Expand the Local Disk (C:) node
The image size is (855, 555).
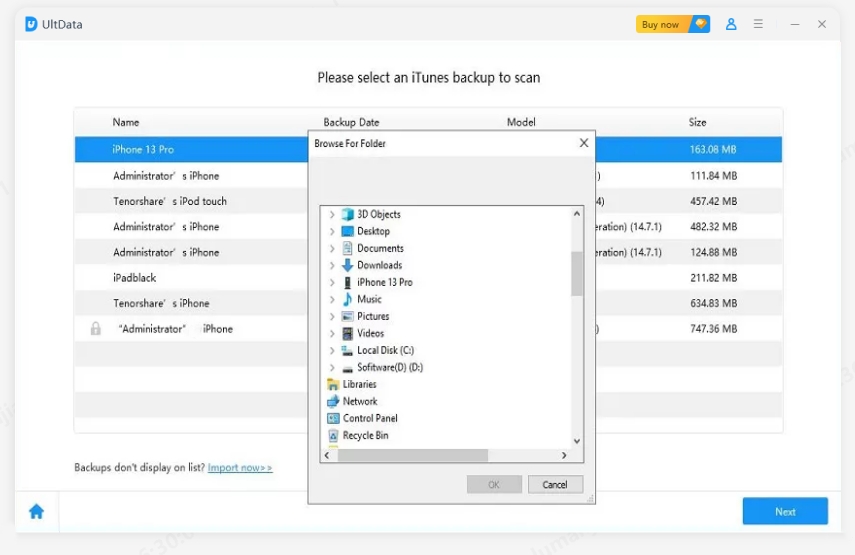tap(332, 350)
